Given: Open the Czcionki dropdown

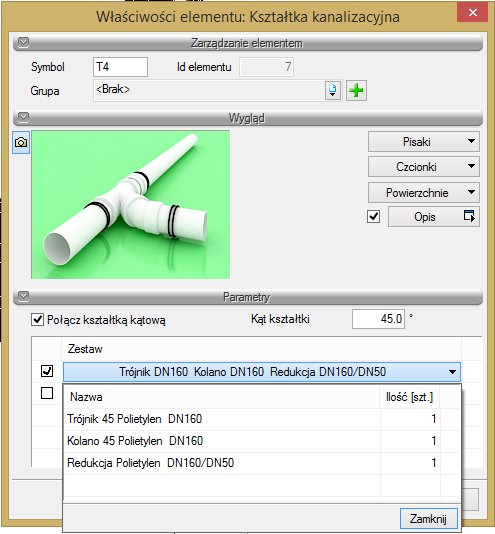Looking at the screenshot, I should [x=424, y=167].
